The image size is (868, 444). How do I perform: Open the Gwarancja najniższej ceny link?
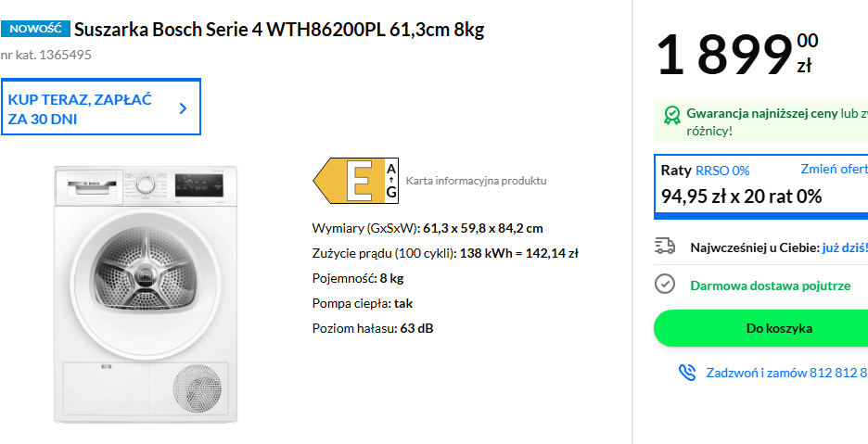pos(760,113)
